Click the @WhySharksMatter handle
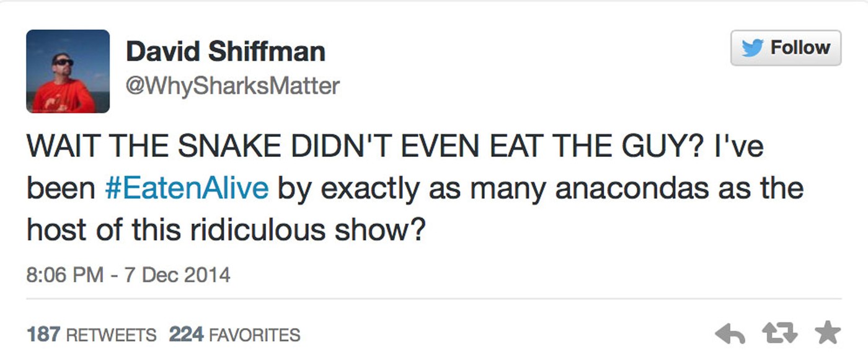The image size is (868, 364). coord(232,86)
